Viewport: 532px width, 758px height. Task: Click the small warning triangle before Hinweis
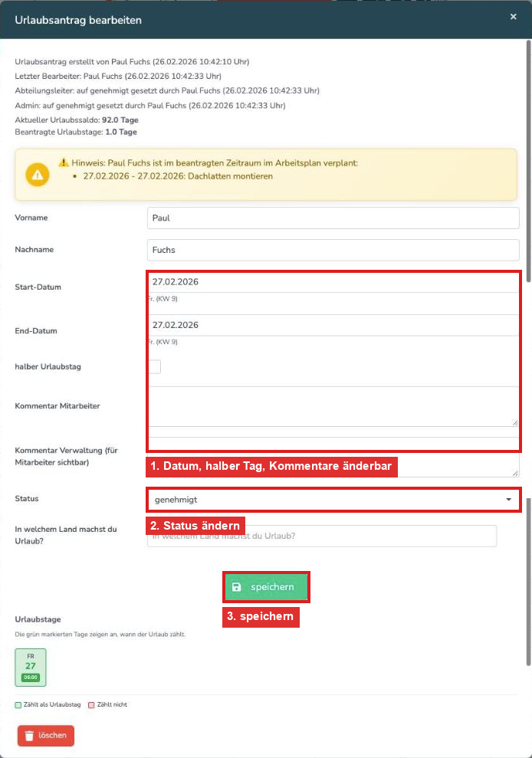coord(64,163)
